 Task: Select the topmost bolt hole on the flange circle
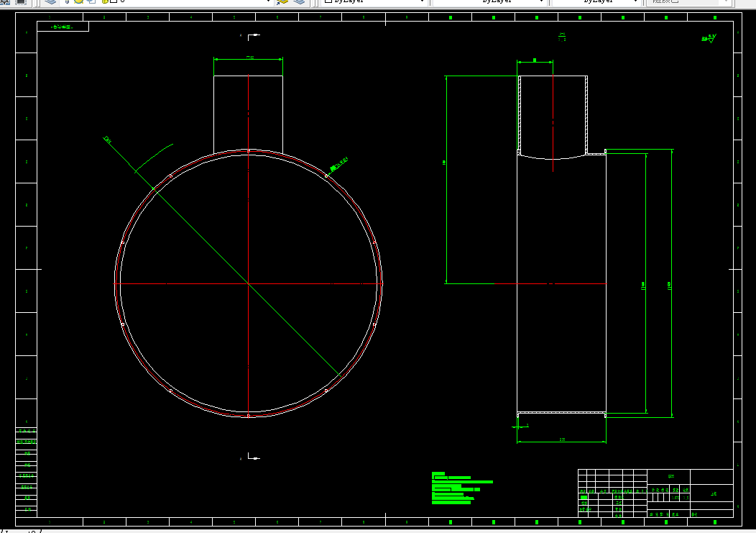(249, 151)
